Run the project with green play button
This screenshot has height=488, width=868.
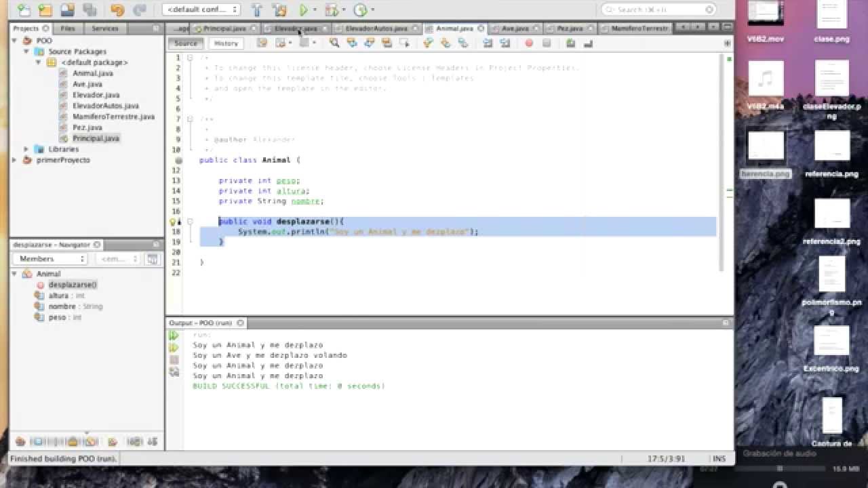coord(304,9)
